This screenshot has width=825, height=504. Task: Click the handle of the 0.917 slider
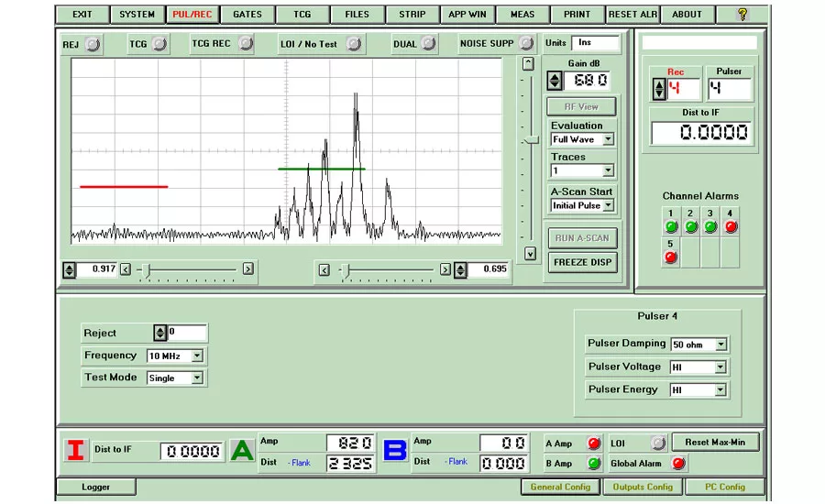[147, 270]
